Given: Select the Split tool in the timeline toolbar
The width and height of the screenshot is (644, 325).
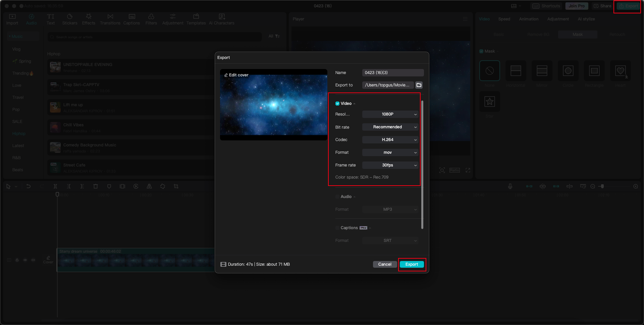Looking at the screenshot, I should 55,186.
